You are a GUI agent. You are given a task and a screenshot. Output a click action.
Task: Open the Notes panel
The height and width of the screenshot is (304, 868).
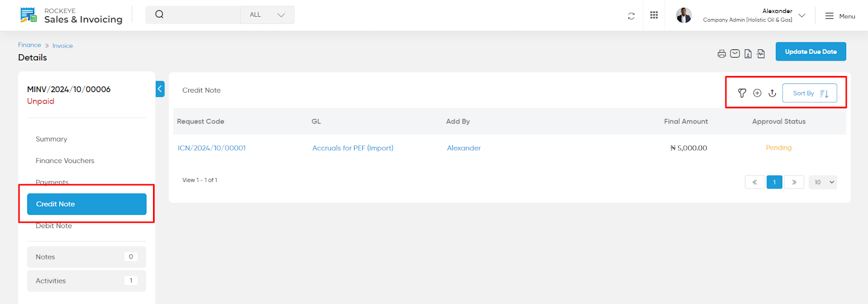point(87,257)
